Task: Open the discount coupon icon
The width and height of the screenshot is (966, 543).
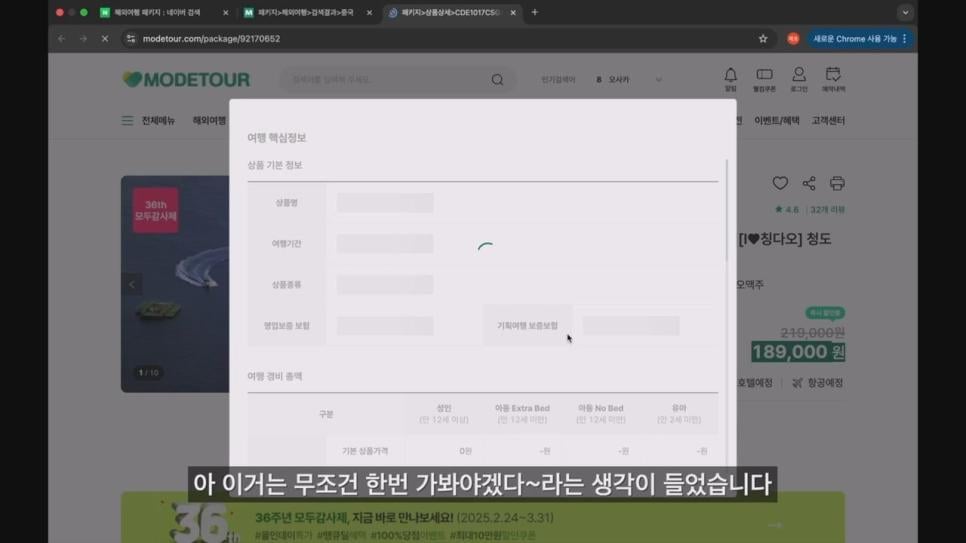Action: coord(764,76)
